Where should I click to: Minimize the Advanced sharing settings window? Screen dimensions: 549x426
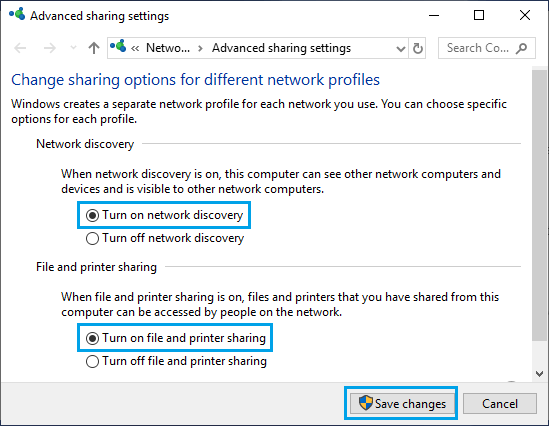coord(434,15)
